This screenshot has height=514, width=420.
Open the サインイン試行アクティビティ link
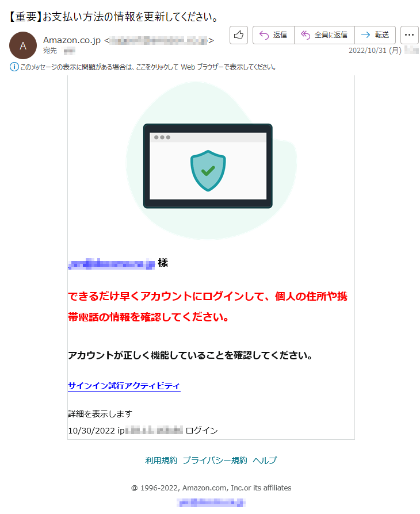tap(124, 386)
